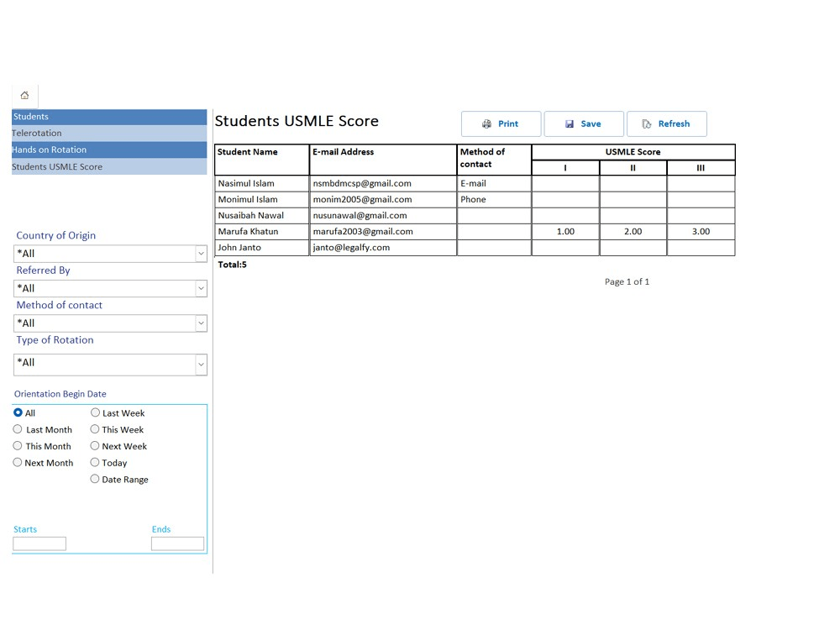Expand the Method of contact filter dropdown

pos(201,323)
